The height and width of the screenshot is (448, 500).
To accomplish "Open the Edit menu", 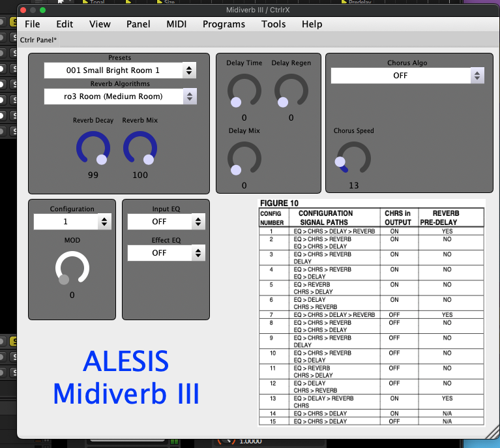I will click(65, 24).
